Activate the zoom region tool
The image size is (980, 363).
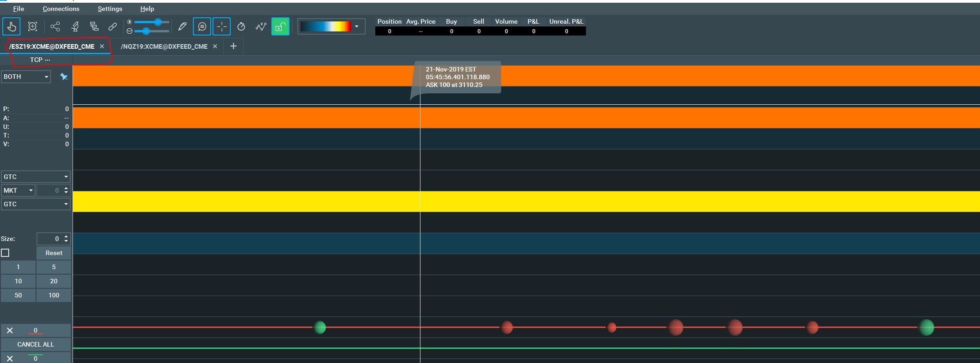pyautogui.click(x=32, y=27)
